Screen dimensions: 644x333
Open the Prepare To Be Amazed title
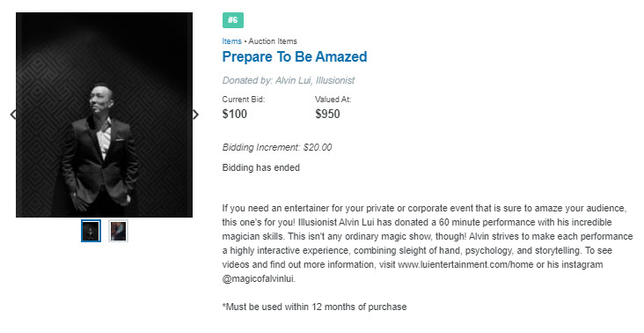[x=295, y=56]
